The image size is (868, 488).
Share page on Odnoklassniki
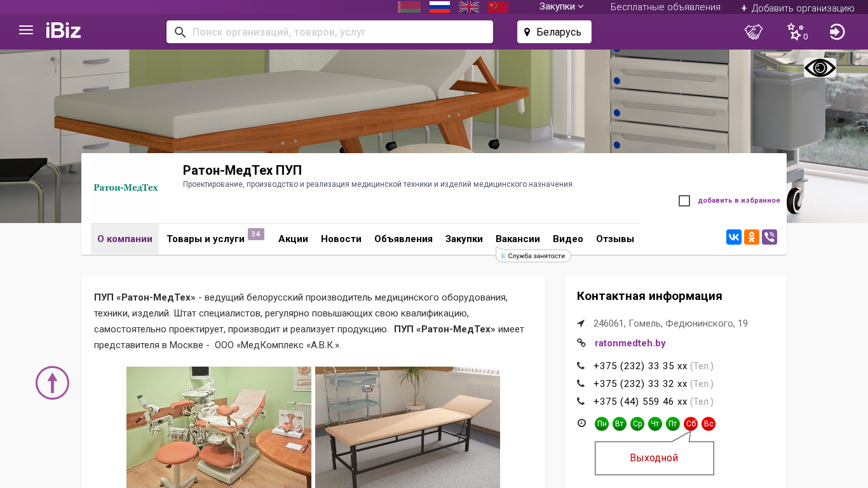tap(752, 238)
